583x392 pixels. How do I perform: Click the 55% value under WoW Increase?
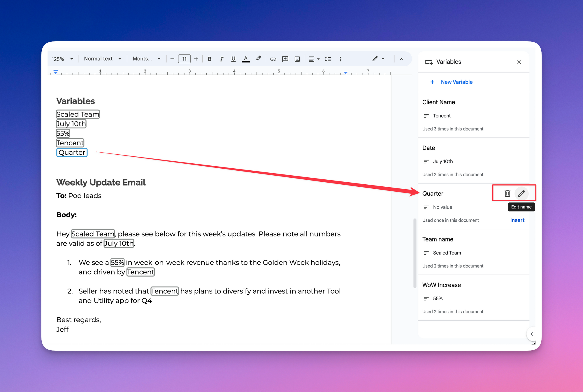point(438,299)
